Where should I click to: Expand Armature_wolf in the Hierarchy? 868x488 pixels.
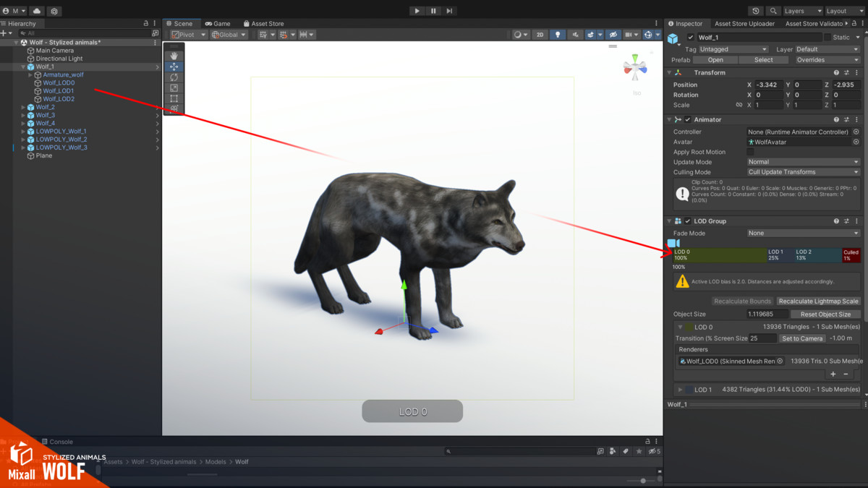point(30,75)
